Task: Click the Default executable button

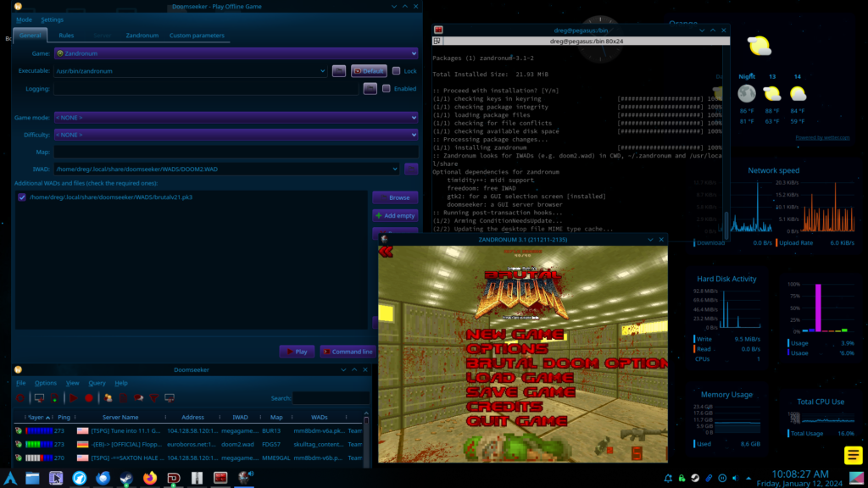Action: 370,71
